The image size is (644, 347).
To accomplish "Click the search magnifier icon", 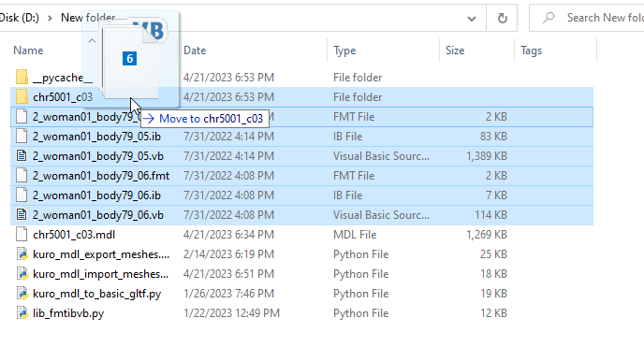I will 549,18.
